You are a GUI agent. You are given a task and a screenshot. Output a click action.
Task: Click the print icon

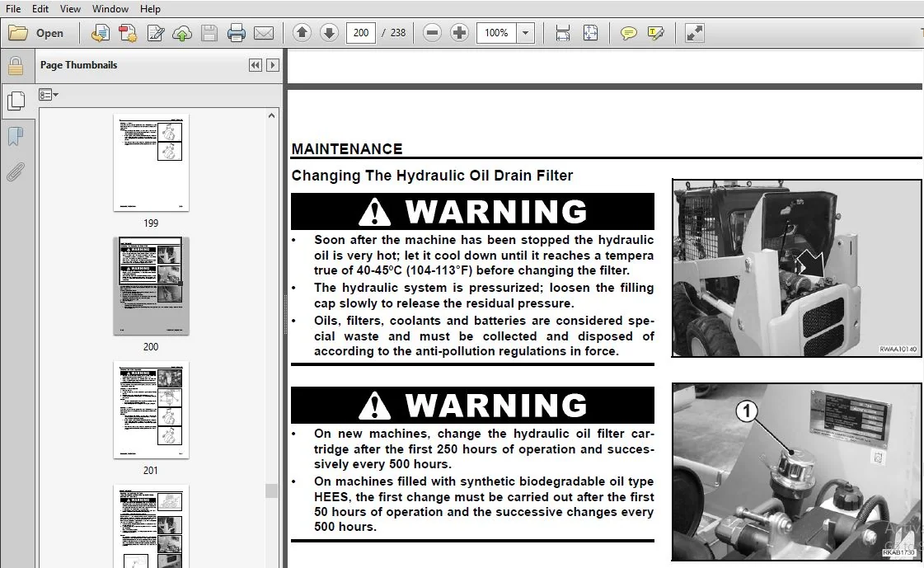[237, 33]
